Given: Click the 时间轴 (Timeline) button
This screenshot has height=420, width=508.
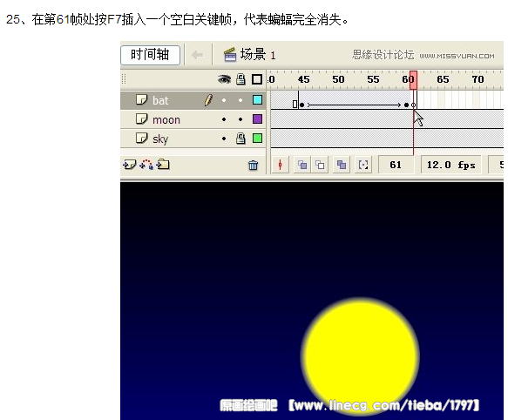Looking at the screenshot, I should [x=150, y=55].
